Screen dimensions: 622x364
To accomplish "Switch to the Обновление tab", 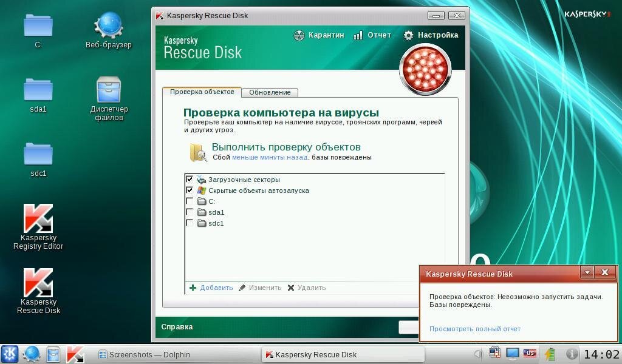I will point(270,92).
